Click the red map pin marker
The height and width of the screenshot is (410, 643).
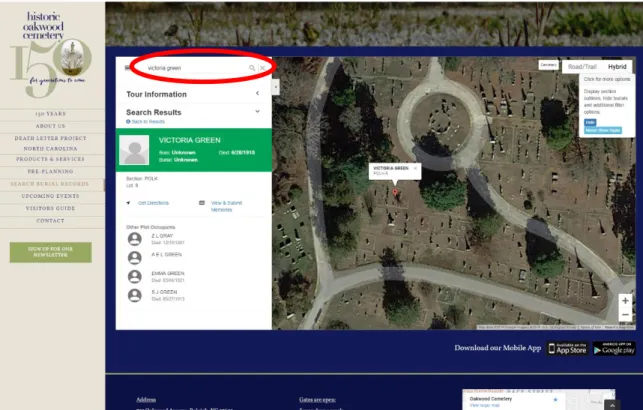tap(395, 192)
